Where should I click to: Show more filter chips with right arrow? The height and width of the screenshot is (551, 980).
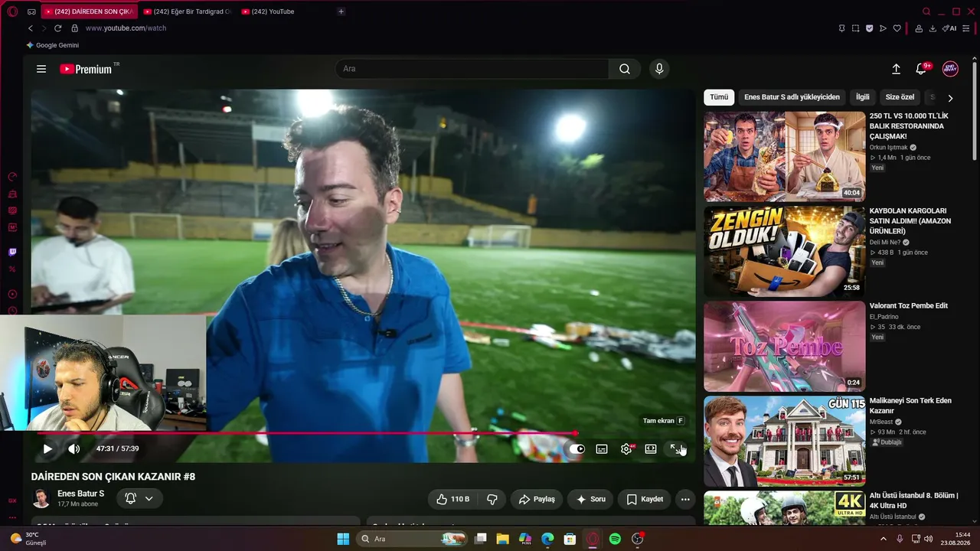click(950, 98)
